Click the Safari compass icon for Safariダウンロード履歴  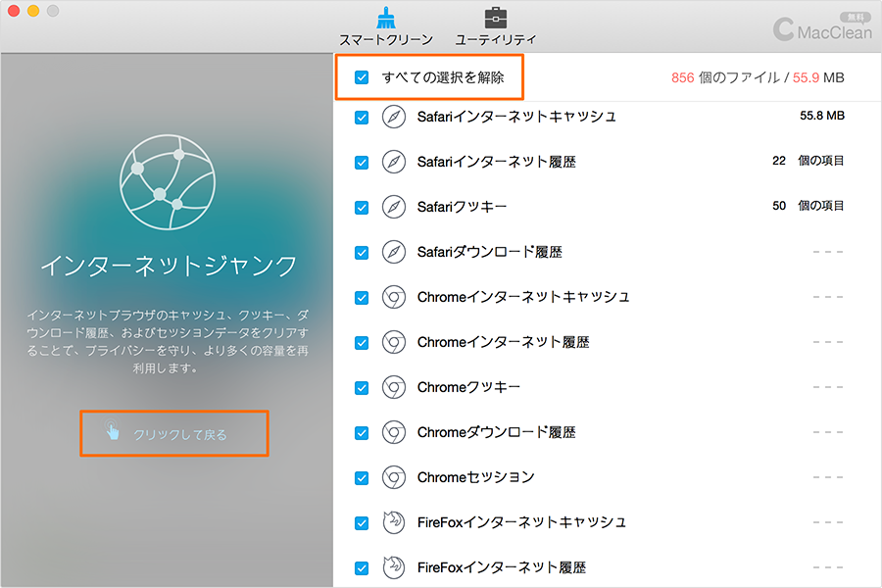pos(394,252)
